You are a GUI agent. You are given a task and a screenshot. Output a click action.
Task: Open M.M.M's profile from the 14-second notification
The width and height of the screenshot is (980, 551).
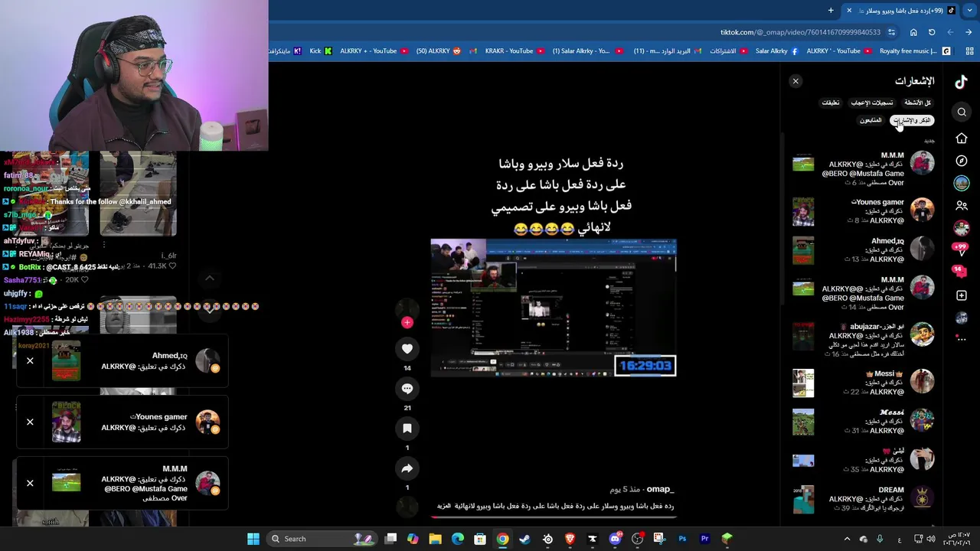tap(922, 287)
